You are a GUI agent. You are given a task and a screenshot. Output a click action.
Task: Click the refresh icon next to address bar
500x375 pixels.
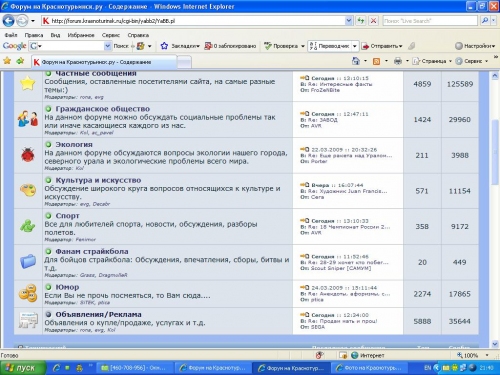(361, 21)
